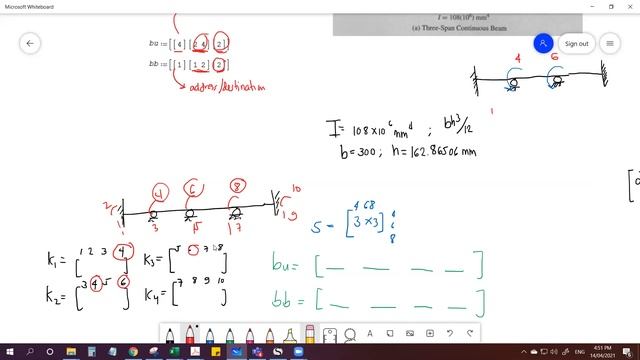Screen dimensions: 640x360
Task: Click the handwritten 'K3=' label
Action: click(153, 259)
